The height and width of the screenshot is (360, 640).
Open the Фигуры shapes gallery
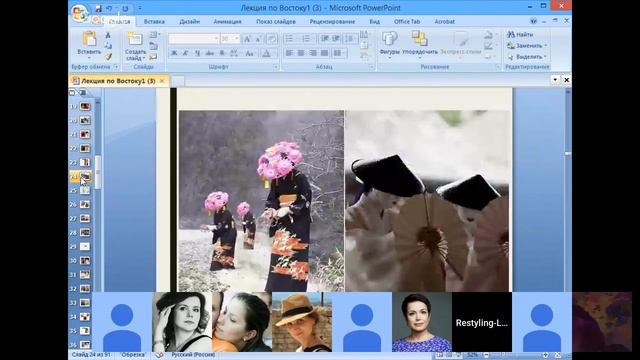click(389, 44)
